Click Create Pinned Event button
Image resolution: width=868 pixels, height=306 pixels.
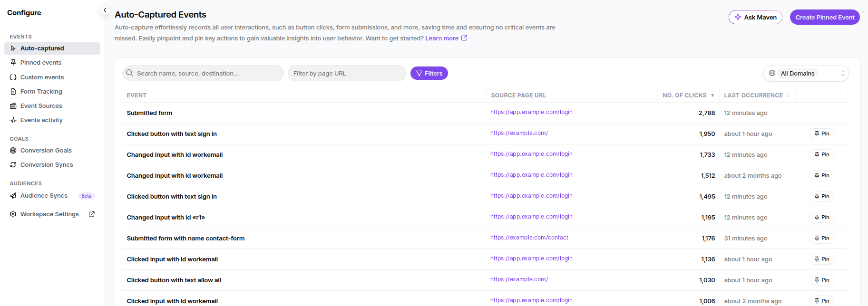825,17
